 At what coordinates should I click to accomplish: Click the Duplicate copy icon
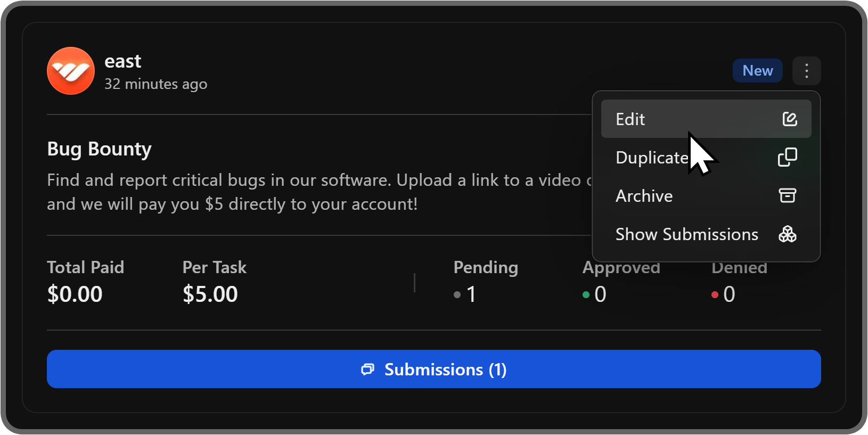coord(787,158)
